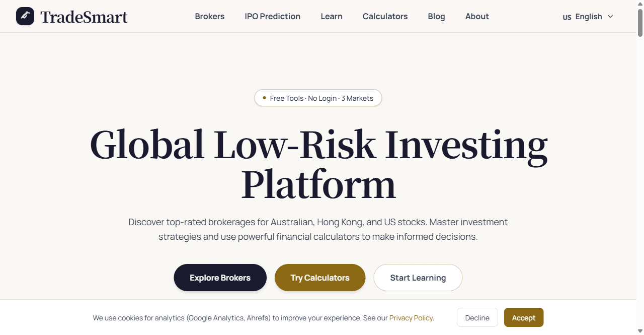Image resolution: width=644 pixels, height=335 pixels.
Task: Open the Calculators navigation item
Action: [385, 16]
